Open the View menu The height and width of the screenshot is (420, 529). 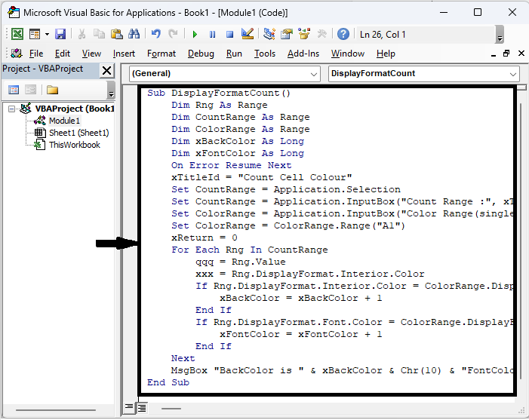tap(91, 54)
